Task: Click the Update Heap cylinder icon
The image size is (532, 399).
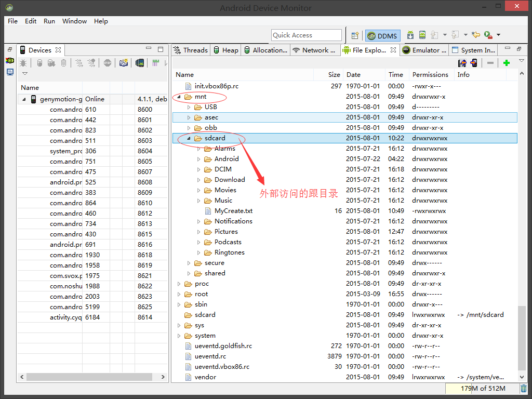Action: click(39, 63)
